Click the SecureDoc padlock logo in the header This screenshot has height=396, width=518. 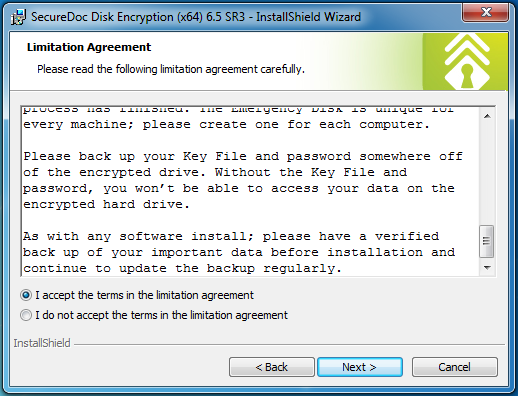pos(467,62)
